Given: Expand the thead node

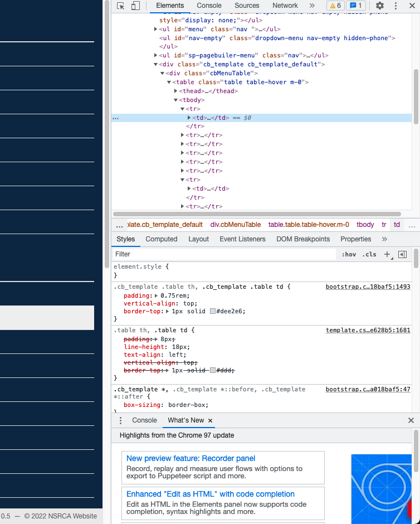Looking at the screenshot, I should point(175,91).
